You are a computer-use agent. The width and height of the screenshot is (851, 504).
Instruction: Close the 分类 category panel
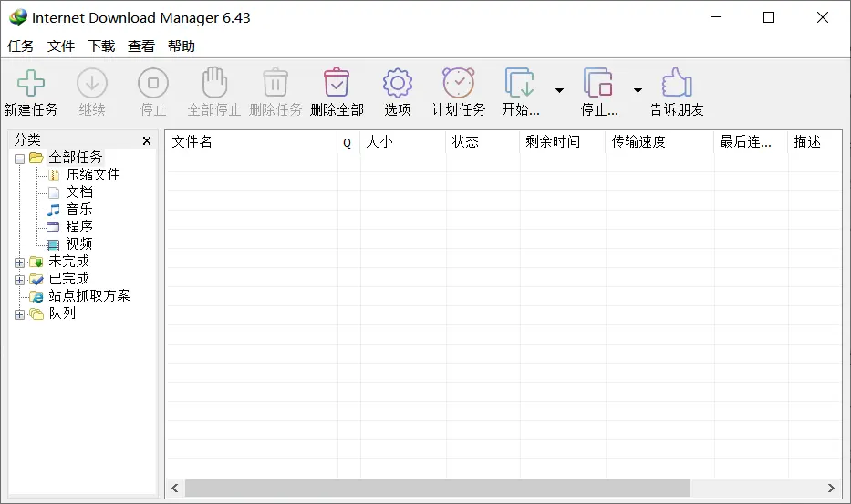(x=147, y=141)
